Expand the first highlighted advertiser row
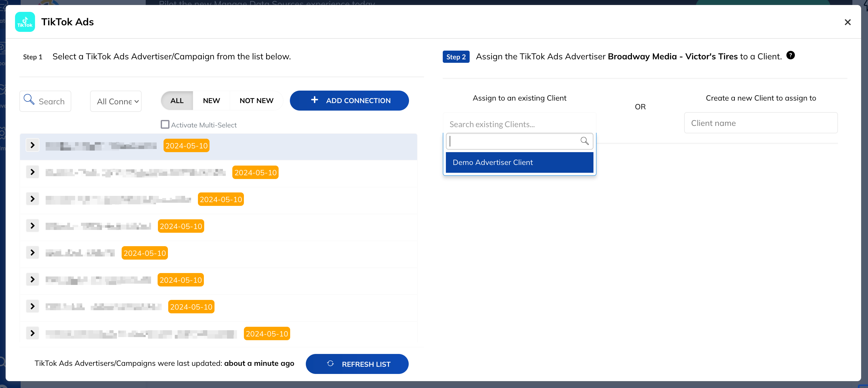Screen dimensions: 868x388 (32, 145)
